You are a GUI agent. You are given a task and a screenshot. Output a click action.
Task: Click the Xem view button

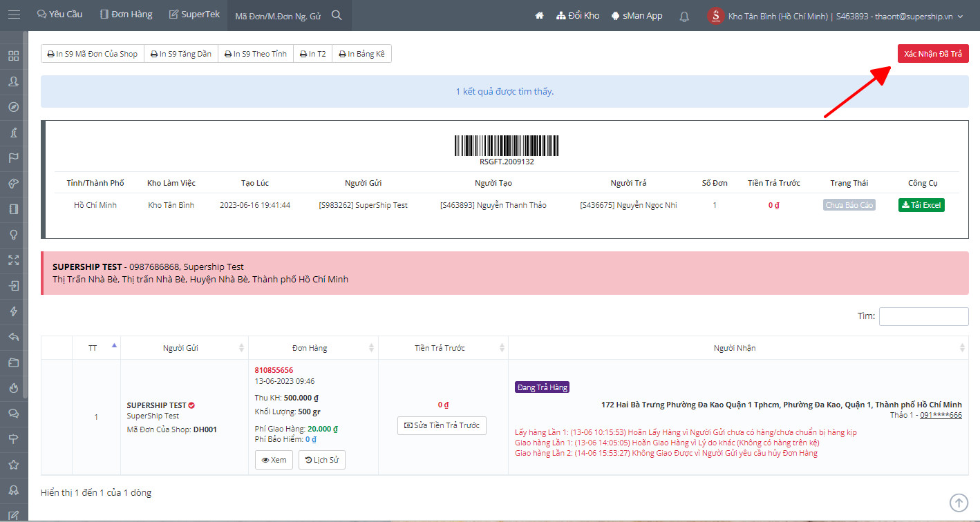[274, 460]
